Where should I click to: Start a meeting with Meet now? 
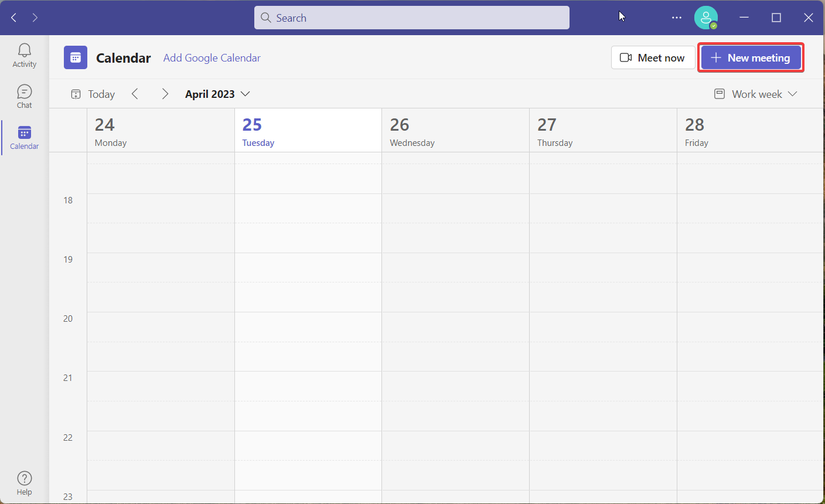pos(653,57)
